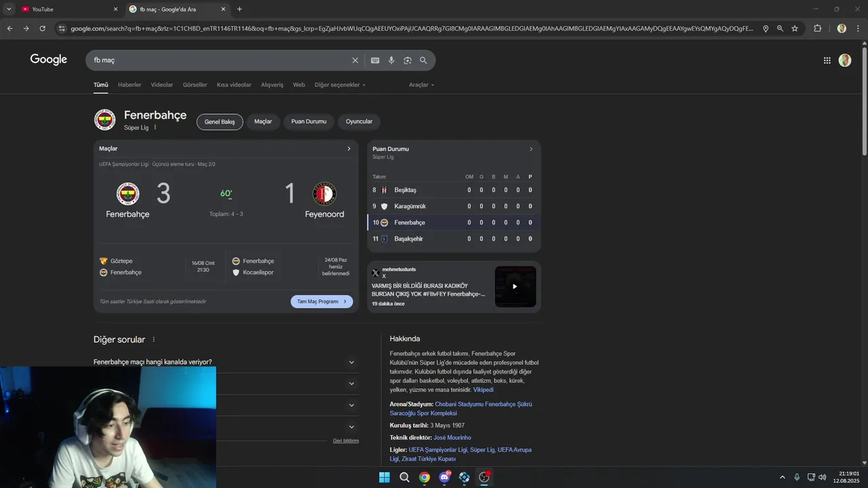Open the Chrome three-dot menu
This screenshot has width=868, height=488.
point(859,28)
